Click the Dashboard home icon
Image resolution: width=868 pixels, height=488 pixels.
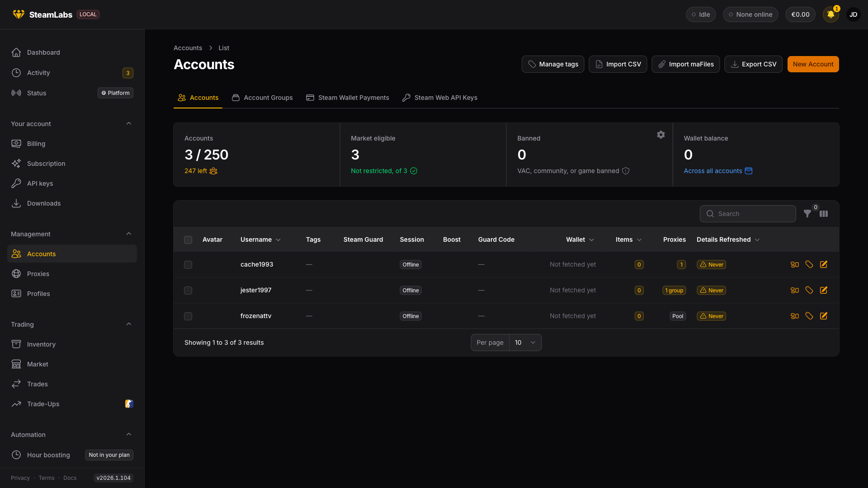tap(16, 52)
